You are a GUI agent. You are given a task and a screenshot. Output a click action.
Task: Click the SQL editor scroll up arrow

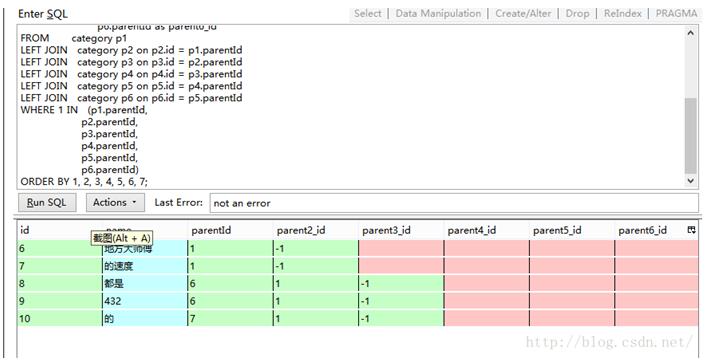click(690, 33)
